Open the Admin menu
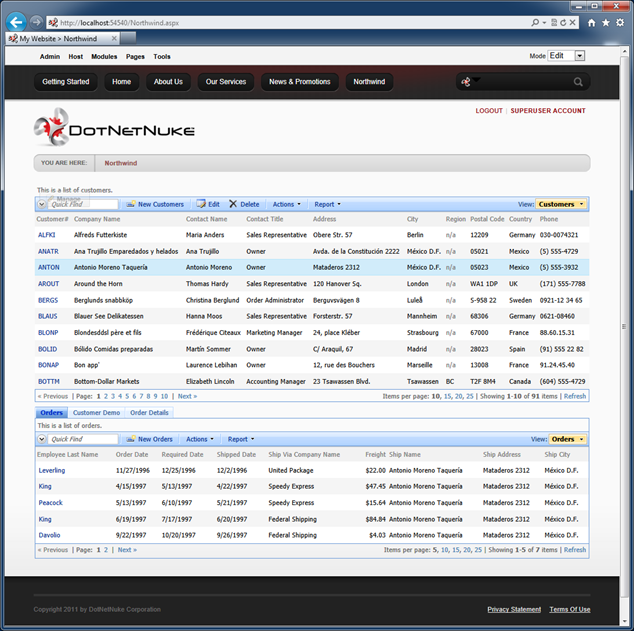This screenshot has height=631, width=634. click(50, 57)
